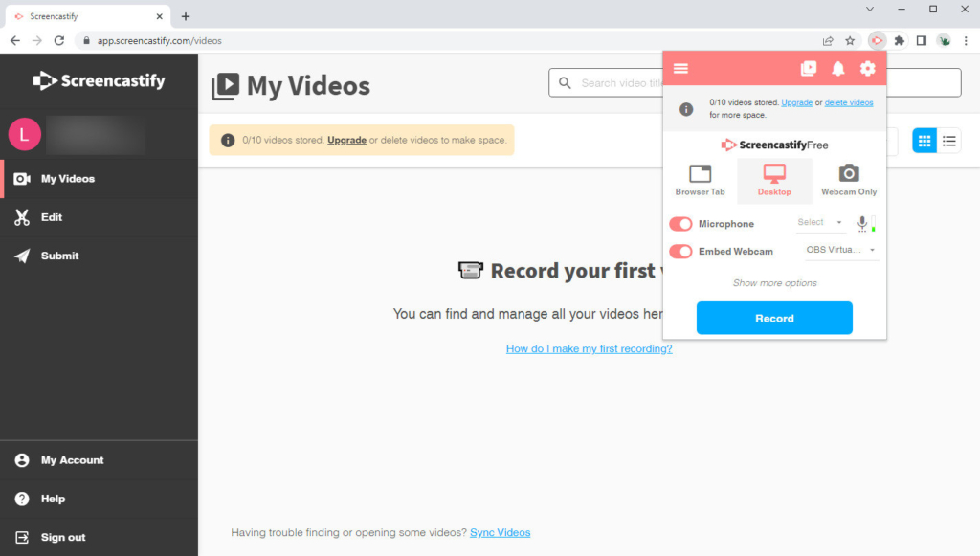The width and height of the screenshot is (980, 556).
Task: Open the Submit section in sidebar
Action: pos(60,256)
